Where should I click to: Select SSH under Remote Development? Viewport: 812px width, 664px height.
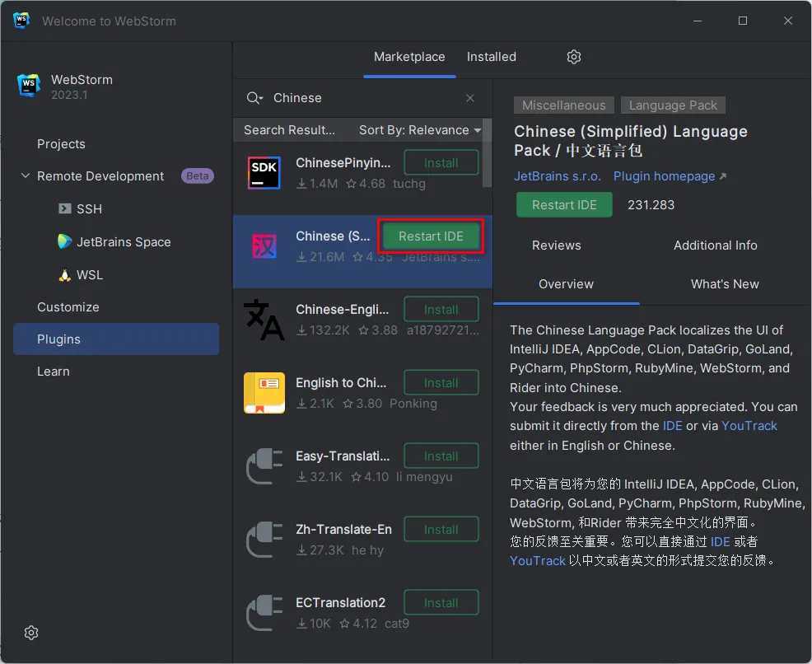tap(89, 208)
